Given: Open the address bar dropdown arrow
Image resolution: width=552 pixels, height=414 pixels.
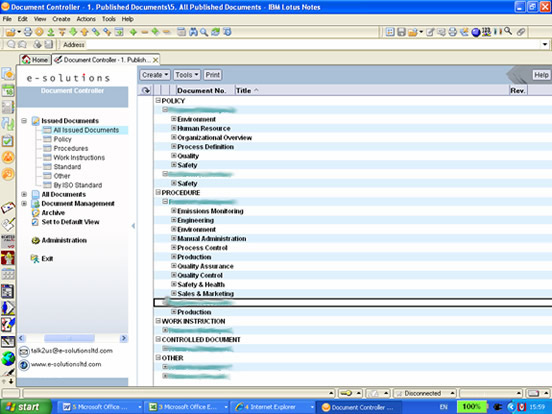Looking at the screenshot, I should pyautogui.click(x=545, y=44).
